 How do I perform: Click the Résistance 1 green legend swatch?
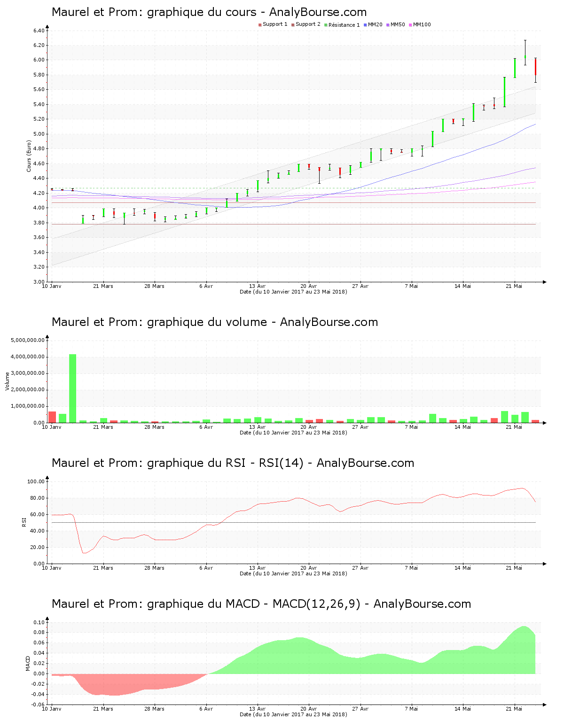coord(326,25)
